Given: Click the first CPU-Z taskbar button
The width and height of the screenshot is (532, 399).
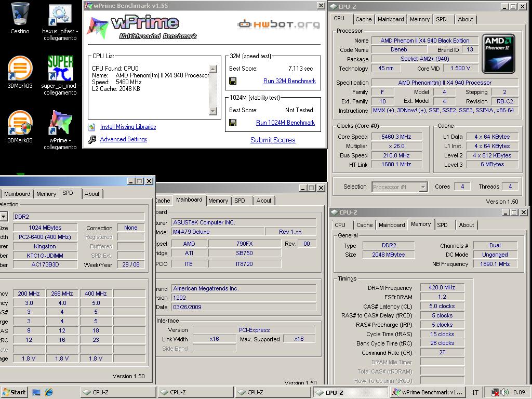Looking at the screenshot, I should 118,393.
